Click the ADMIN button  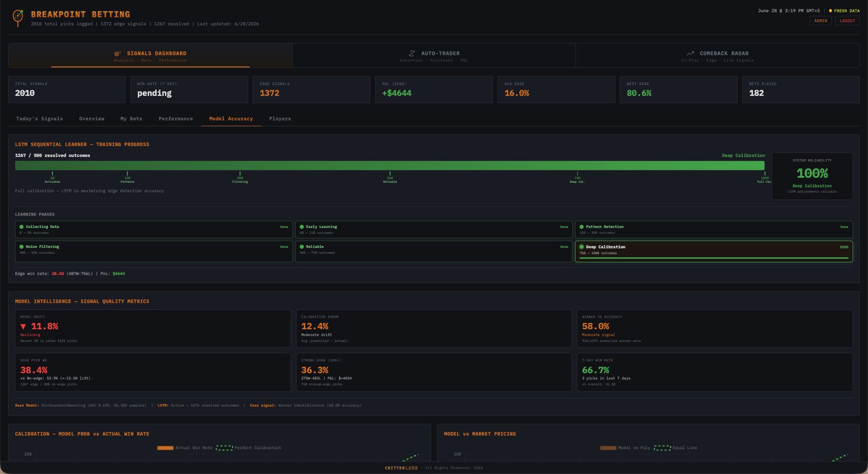[821, 21]
